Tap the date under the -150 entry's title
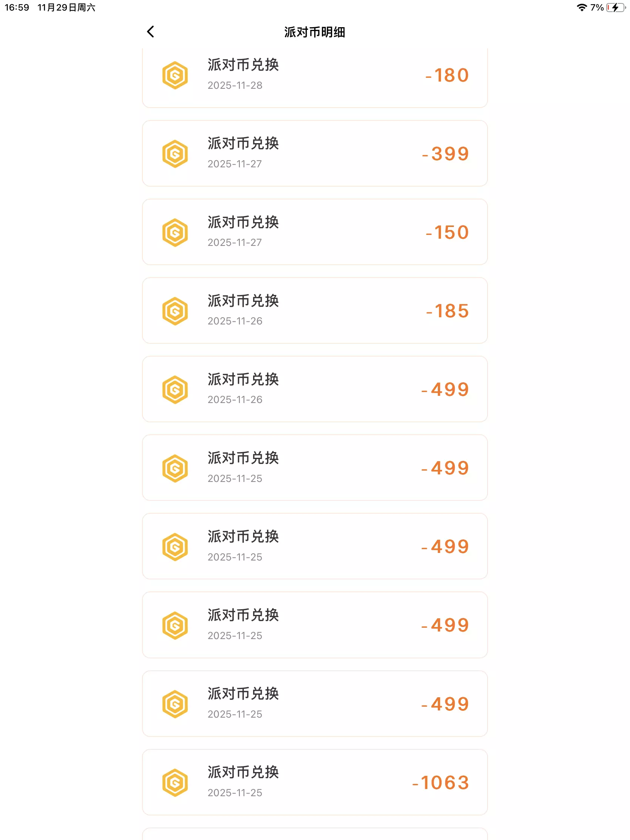The image size is (630, 840). 235,242
